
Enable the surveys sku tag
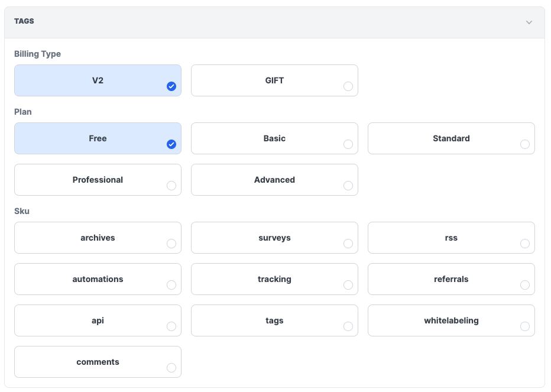[x=274, y=238]
